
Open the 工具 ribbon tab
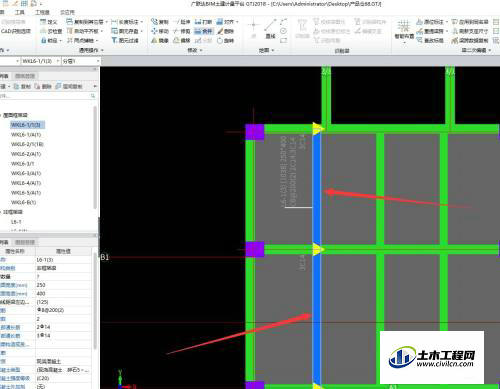tap(20, 12)
